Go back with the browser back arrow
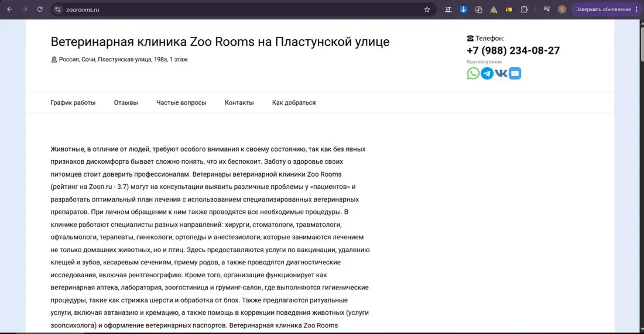Screen dimensions: 644x334 click(9, 9)
